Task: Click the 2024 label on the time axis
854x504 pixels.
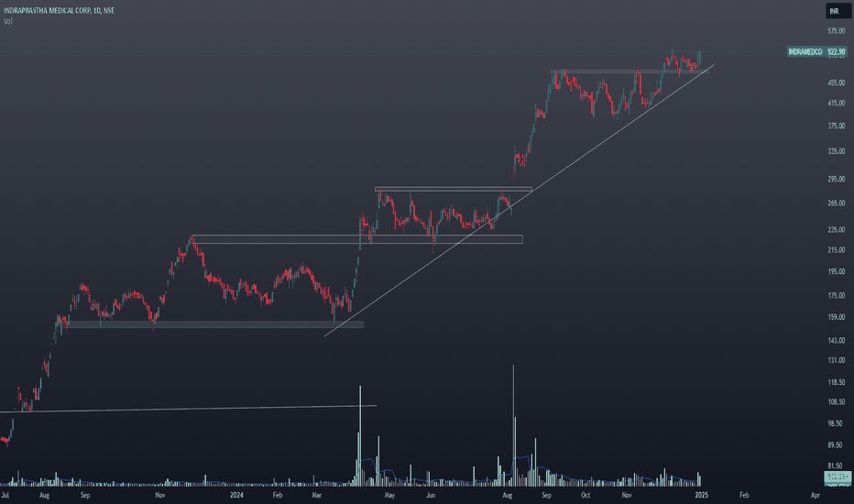Action: point(236,495)
